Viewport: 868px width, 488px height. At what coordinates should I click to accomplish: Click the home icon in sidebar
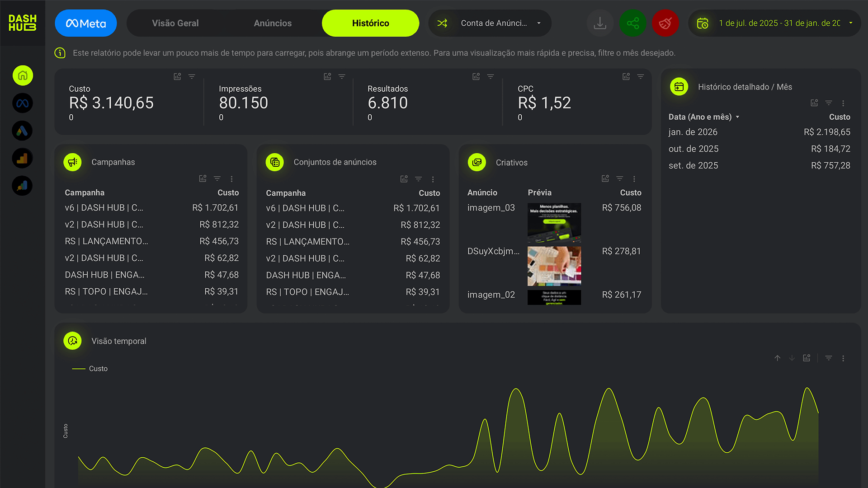[x=23, y=75]
